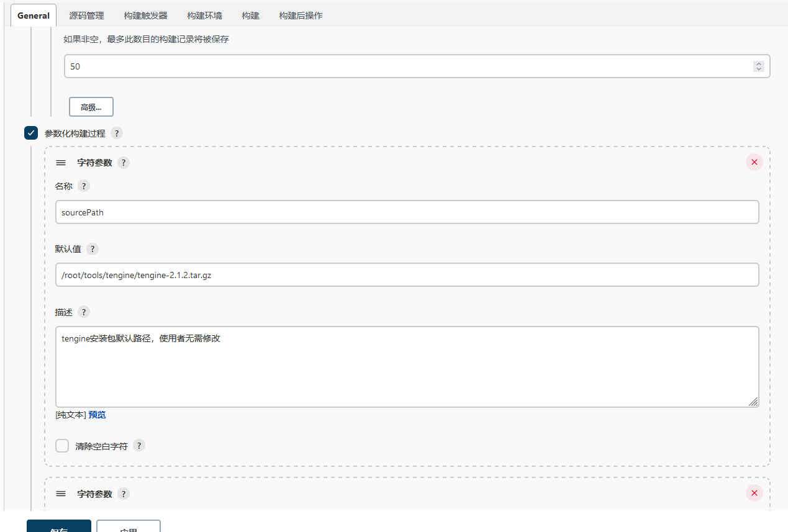Click the 预览 link under description
This screenshot has width=788, height=532.
(x=97, y=415)
